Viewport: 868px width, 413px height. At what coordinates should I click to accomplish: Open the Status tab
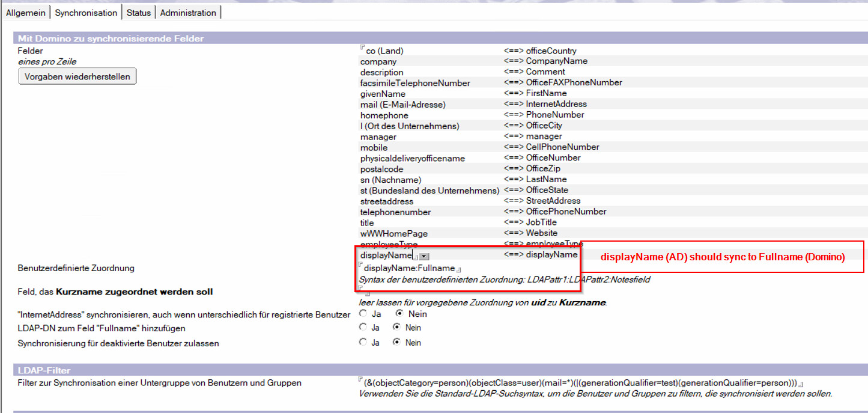138,13
